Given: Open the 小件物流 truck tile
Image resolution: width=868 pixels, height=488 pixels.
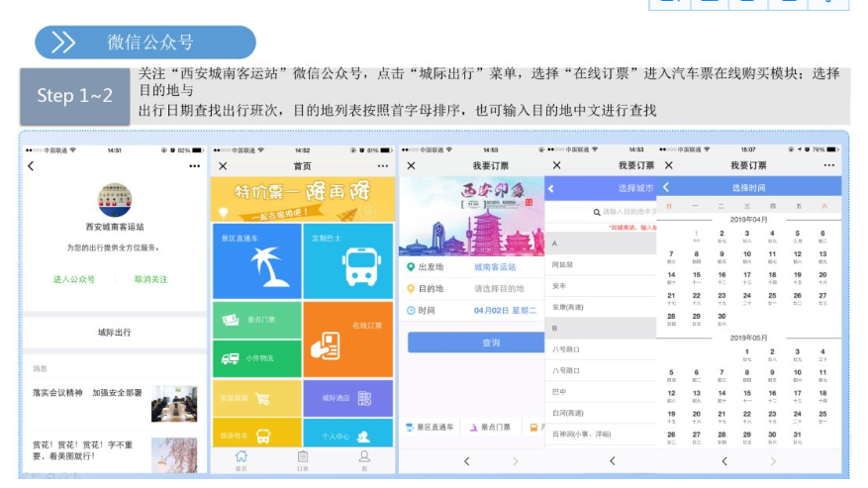Looking at the screenshot, I should [256, 358].
